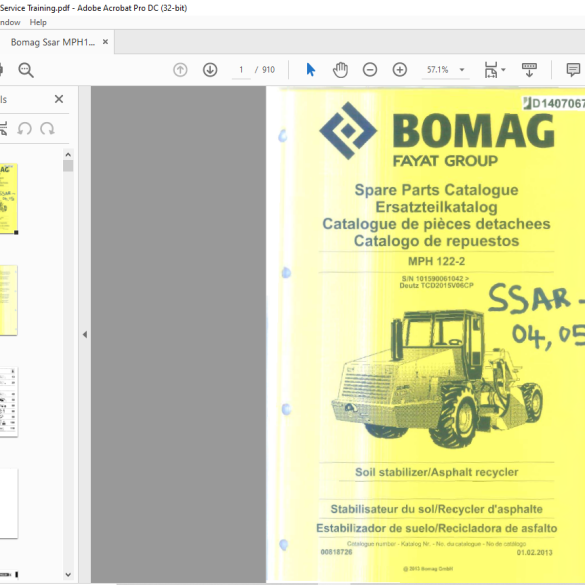Click the thumbnails panel scrollbar handle
The image size is (585, 585).
[68, 166]
